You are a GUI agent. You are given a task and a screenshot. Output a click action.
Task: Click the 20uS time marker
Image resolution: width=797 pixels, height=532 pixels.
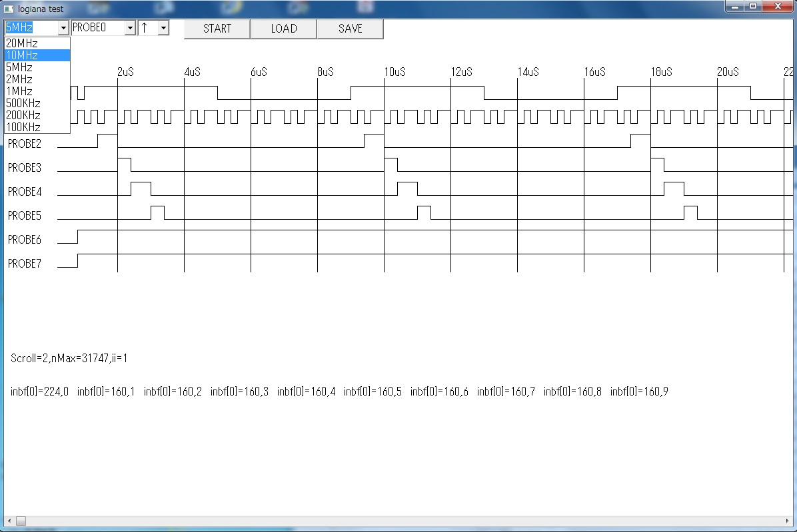click(x=728, y=72)
